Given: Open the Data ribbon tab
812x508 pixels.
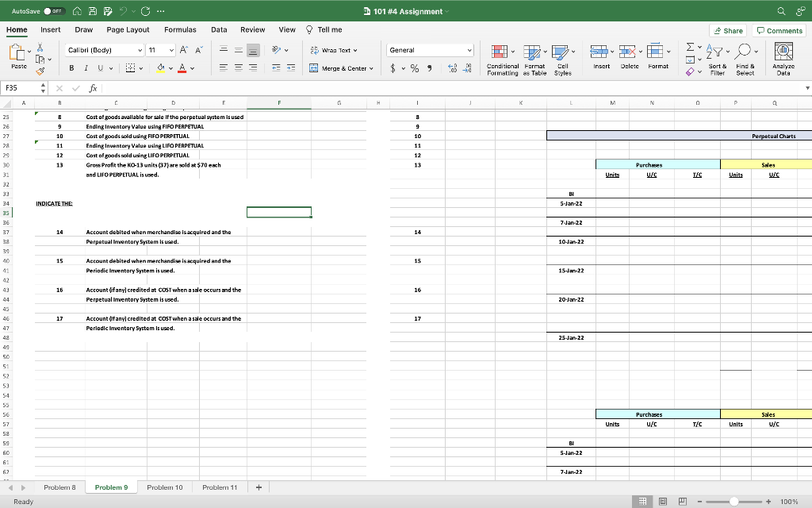Looking at the screenshot, I should coord(219,29).
